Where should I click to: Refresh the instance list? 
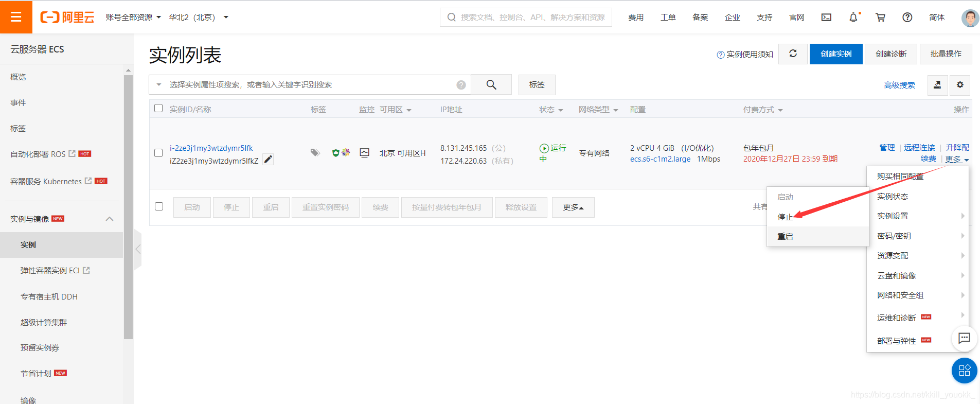(793, 54)
